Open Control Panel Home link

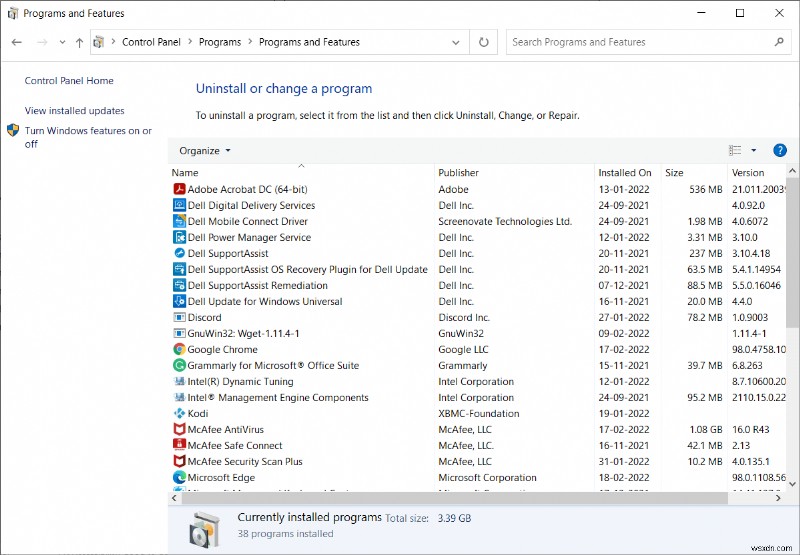pos(69,81)
